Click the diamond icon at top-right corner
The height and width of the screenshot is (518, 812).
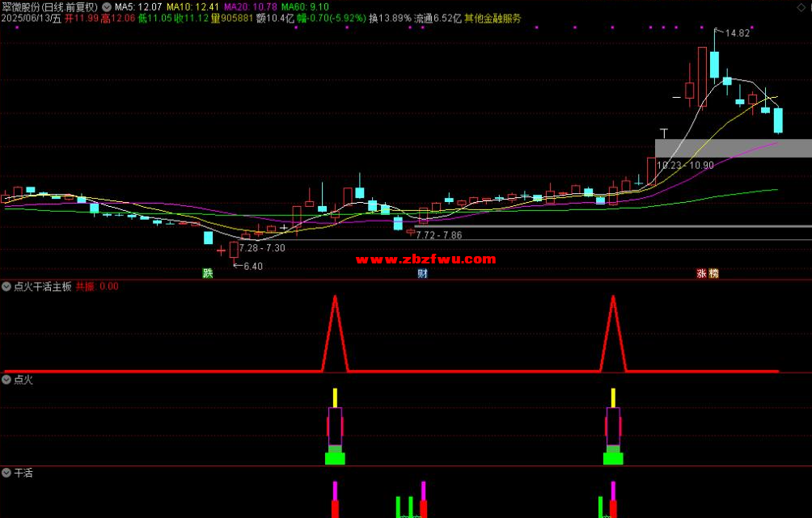801,7
